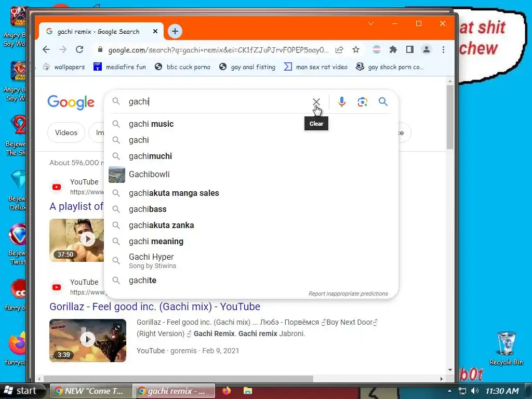Open the wallpapers bookmark
This screenshot has width=532, height=399.
64,67
